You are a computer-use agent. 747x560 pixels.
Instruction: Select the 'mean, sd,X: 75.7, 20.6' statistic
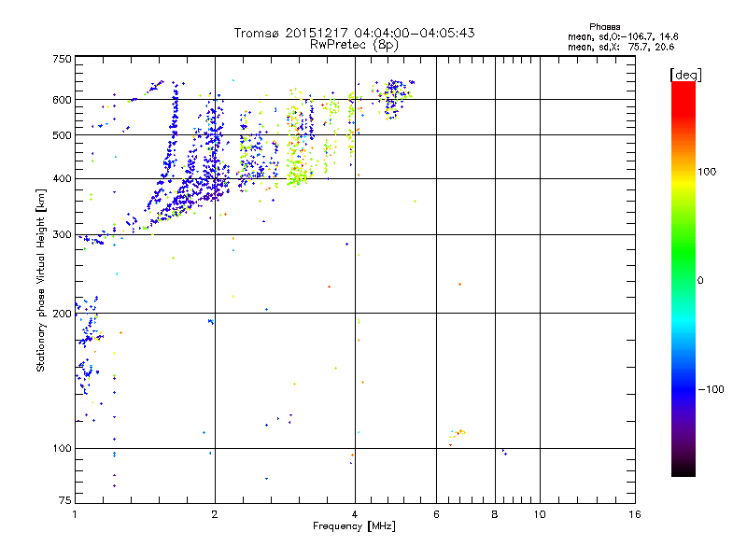(x=621, y=47)
